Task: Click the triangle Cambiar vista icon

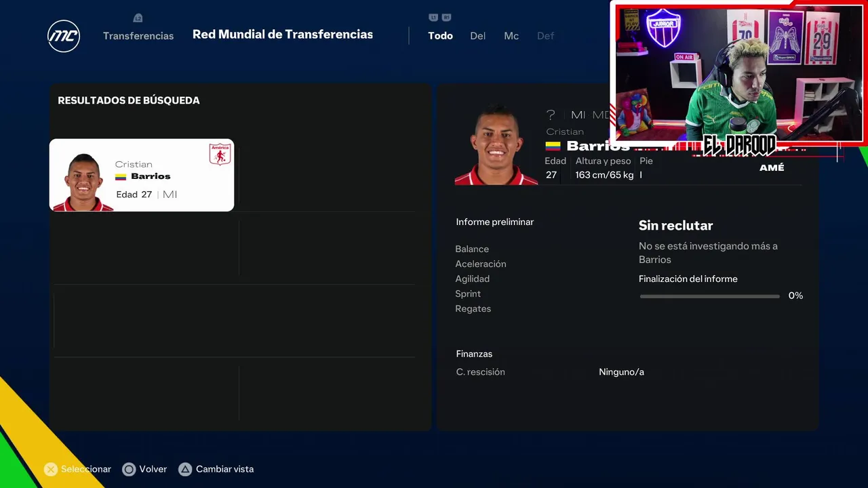Action: point(185,469)
